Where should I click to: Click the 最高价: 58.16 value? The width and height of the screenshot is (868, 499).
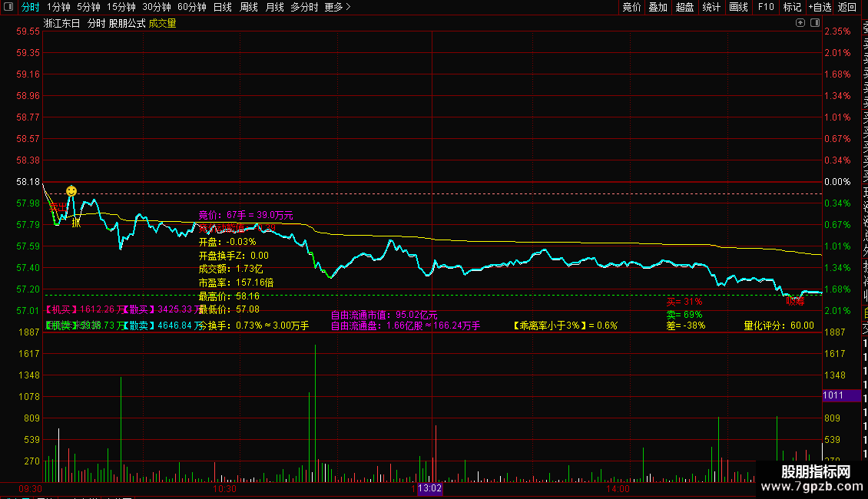[x=229, y=296]
